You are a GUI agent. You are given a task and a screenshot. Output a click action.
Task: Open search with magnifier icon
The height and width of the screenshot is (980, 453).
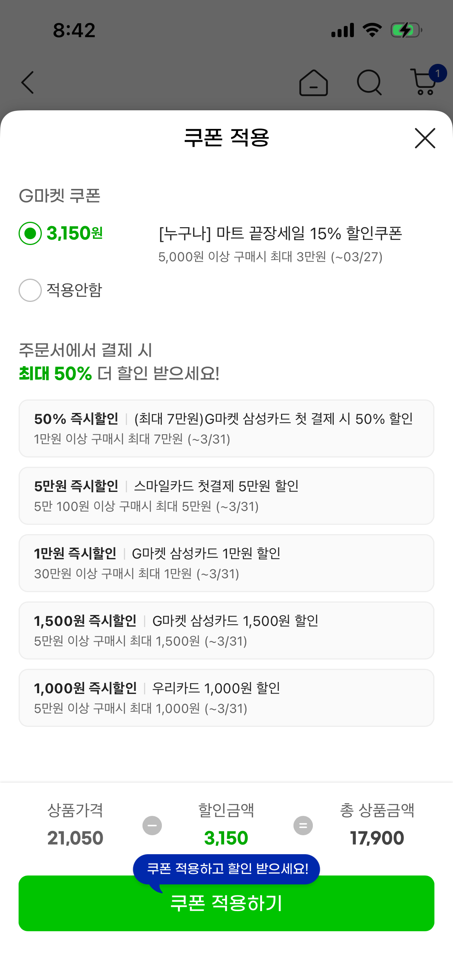tap(369, 82)
